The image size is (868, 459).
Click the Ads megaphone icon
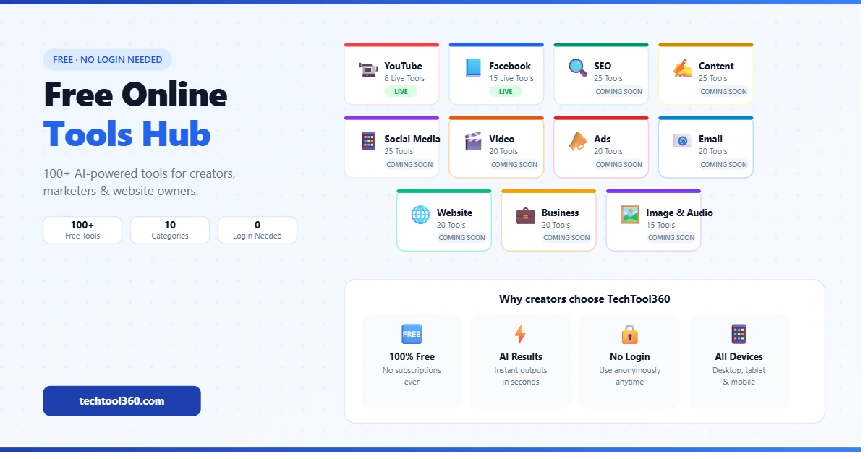pyautogui.click(x=578, y=141)
